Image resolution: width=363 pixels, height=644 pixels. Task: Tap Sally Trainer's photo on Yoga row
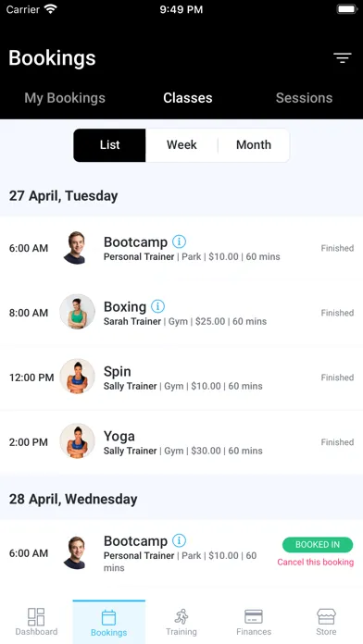tap(77, 440)
